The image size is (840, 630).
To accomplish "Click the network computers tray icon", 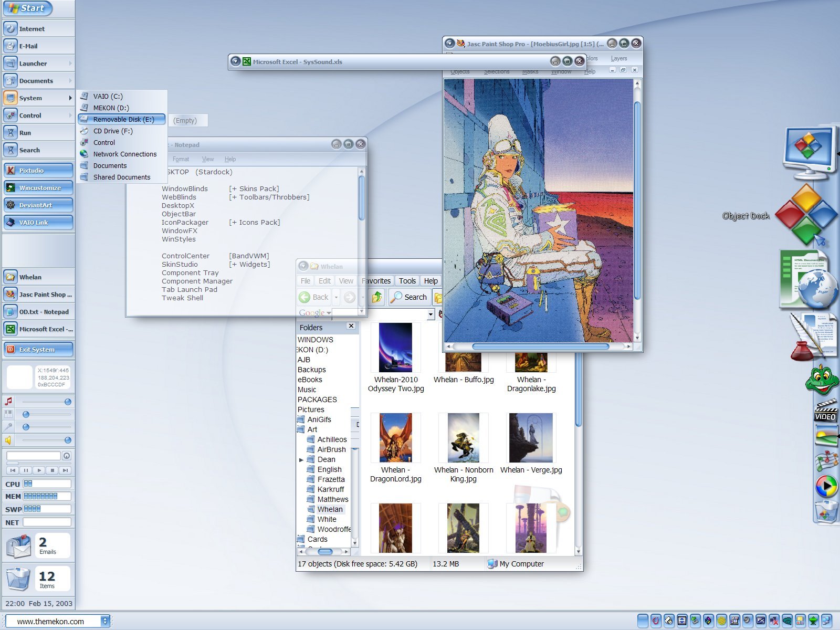I will [826, 621].
